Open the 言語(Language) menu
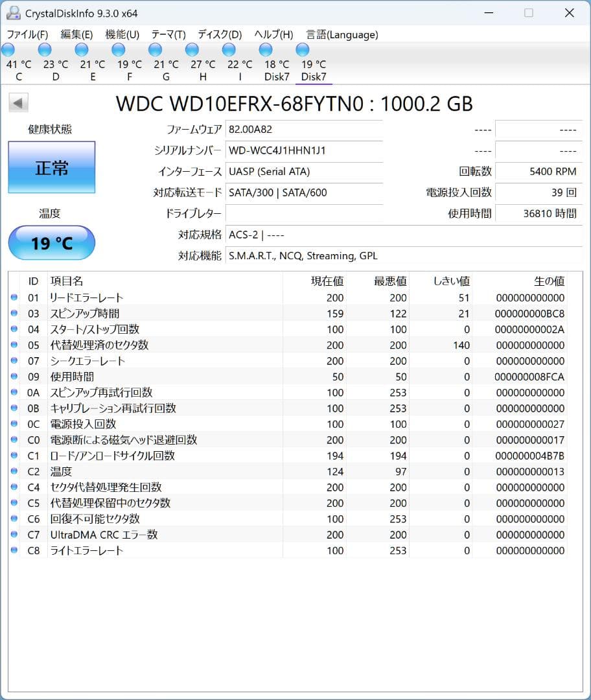The height and width of the screenshot is (700, 591). click(x=342, y=34)
